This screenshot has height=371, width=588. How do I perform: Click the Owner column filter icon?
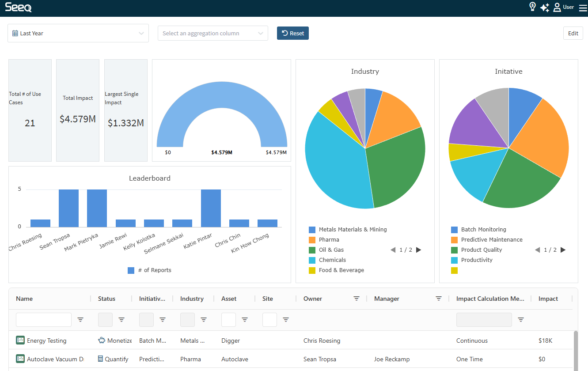click(357, 299)
